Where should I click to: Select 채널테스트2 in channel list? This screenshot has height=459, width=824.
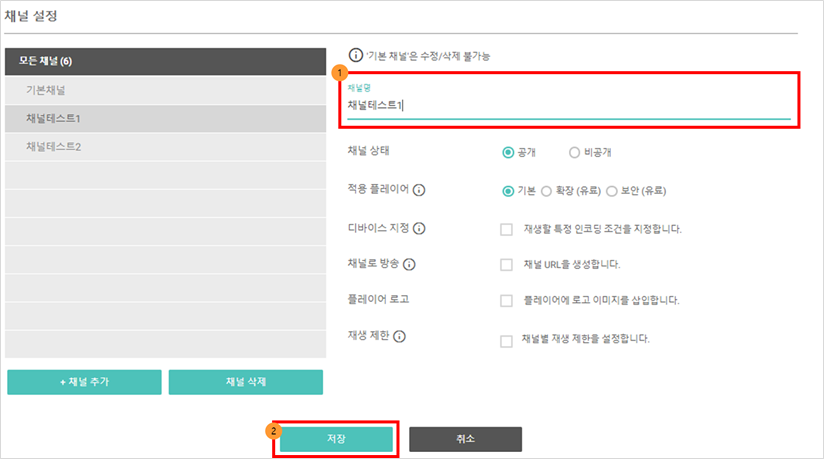[166, 147]
